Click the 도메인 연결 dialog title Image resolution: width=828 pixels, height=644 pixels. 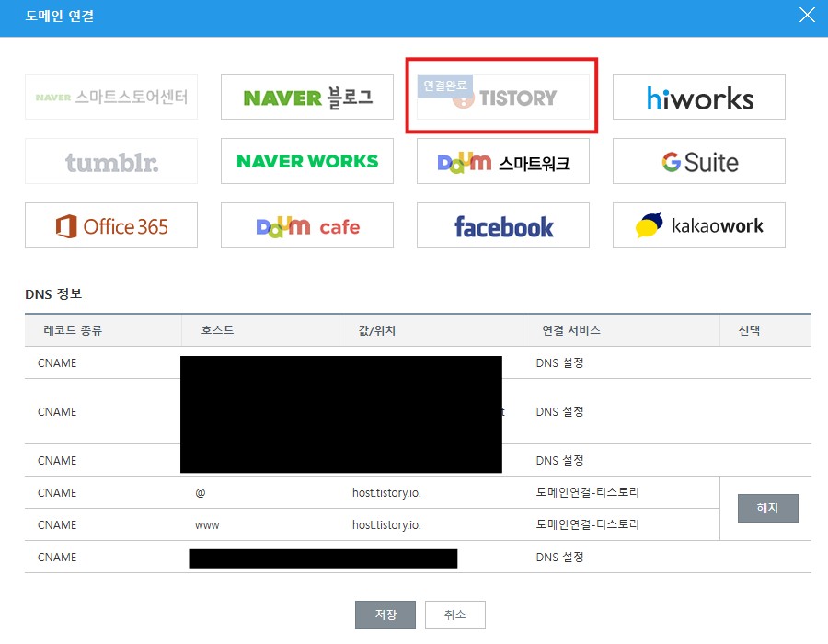(59, 16)
